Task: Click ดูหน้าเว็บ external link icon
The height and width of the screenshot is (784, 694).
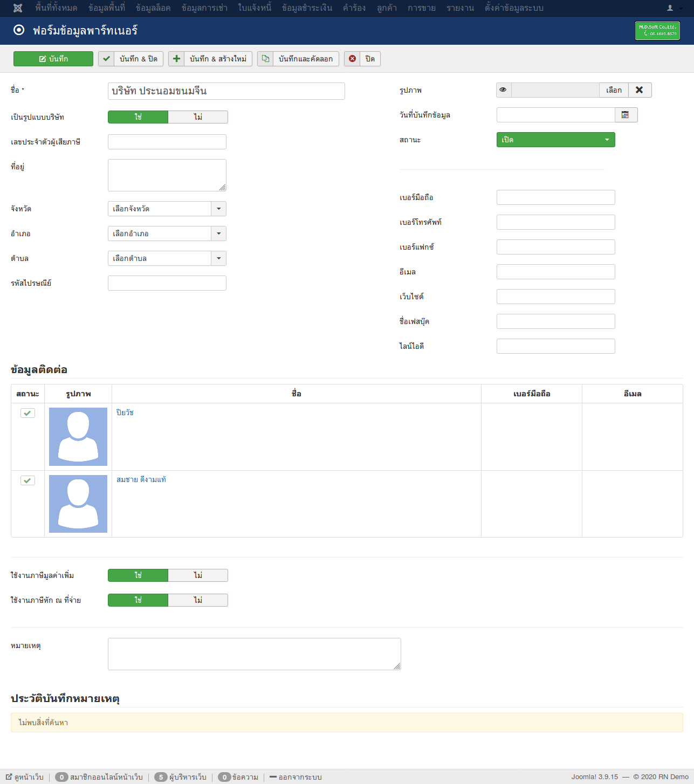Action: click(x=9, y=777)
